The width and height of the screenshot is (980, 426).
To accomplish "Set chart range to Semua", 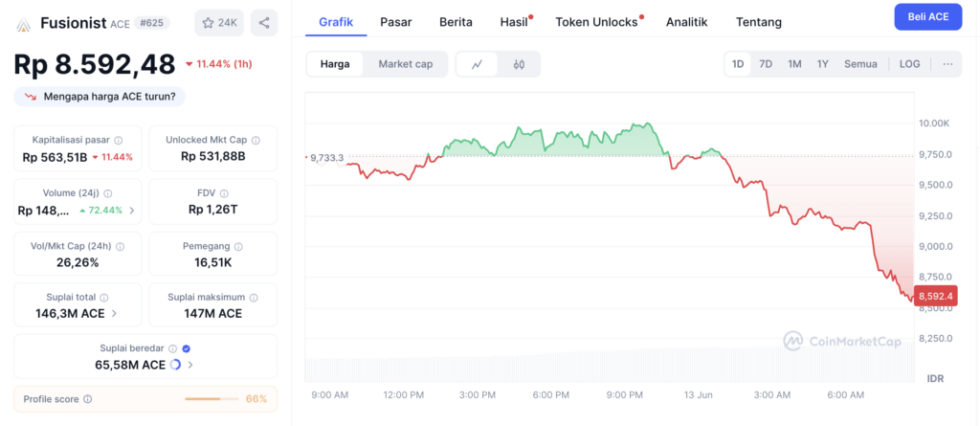I will pos(860,64).
